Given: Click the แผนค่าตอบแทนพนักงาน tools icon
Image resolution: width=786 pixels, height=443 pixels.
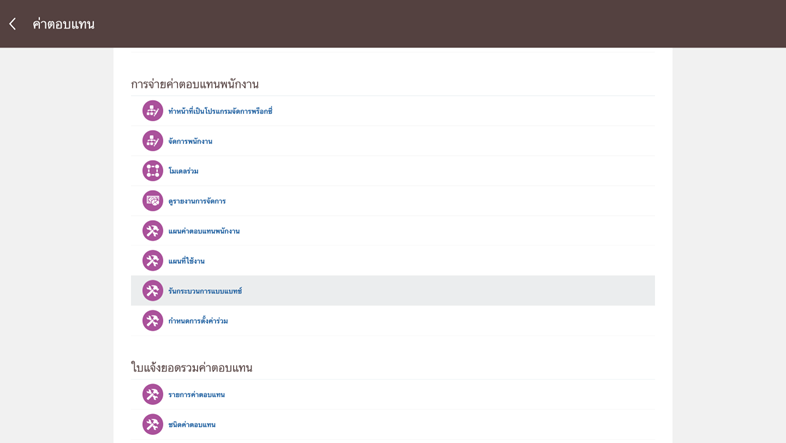Looking at the screenshot, I should pos(152,231).
